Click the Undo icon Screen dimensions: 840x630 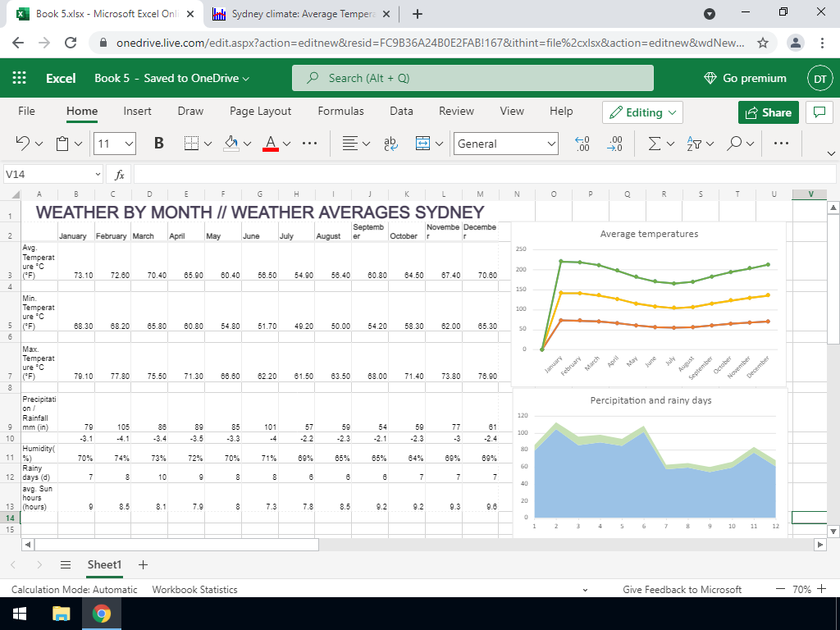[x=24, y=144]
